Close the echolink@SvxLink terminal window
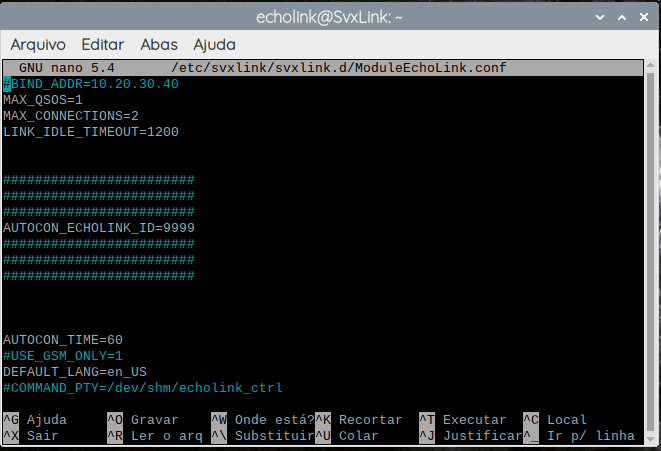Screen dimensions: 661x451 (x=644, y=17)
